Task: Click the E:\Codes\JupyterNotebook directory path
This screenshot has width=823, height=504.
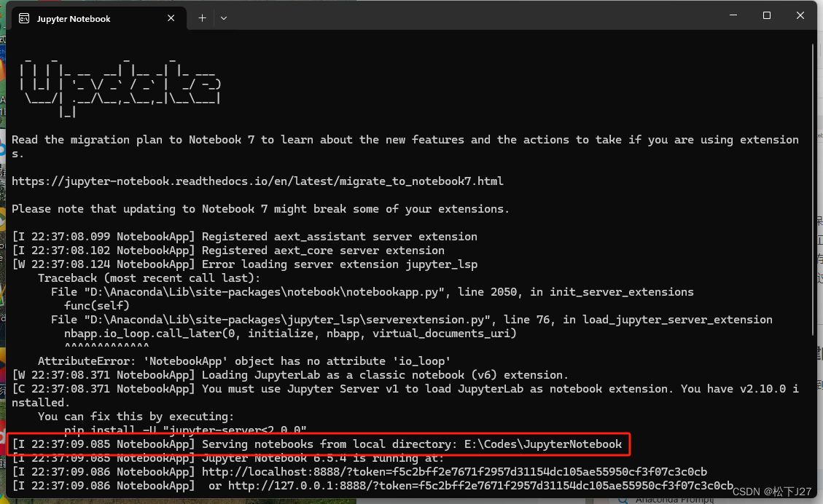Action: (543, 444)
